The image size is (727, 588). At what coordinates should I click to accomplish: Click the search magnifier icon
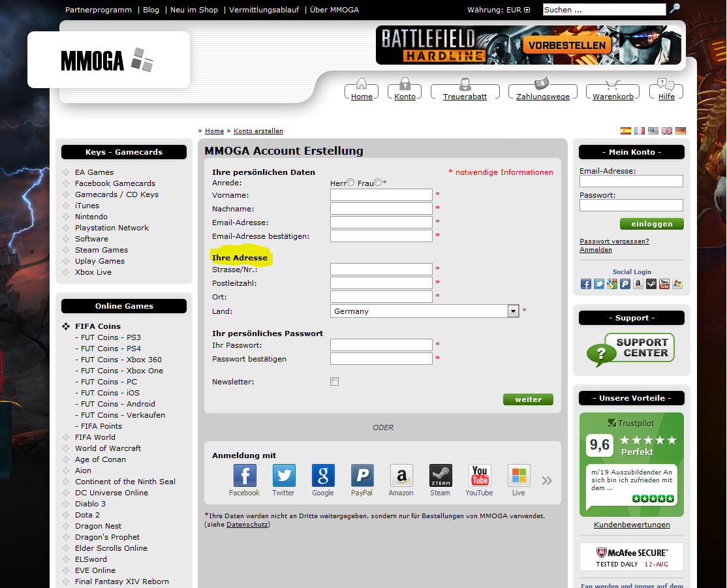pyautogui.click(x=675, y=8)
